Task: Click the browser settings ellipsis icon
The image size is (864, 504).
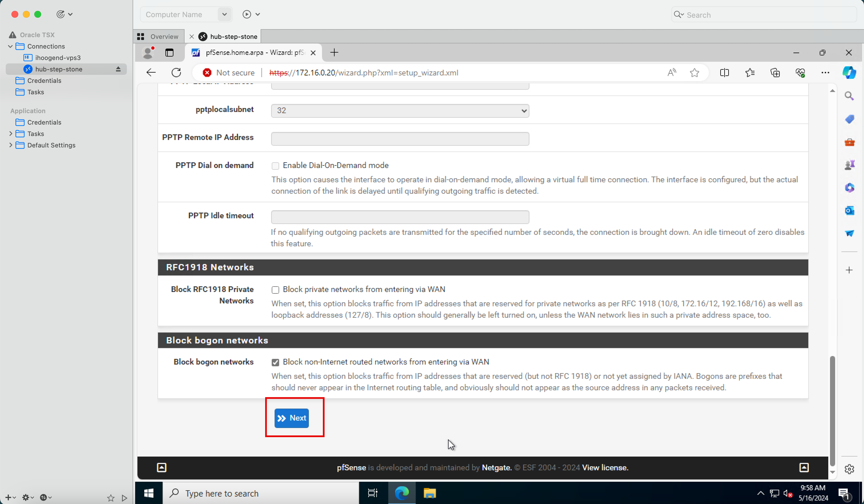Action: (x=826, y=72)
